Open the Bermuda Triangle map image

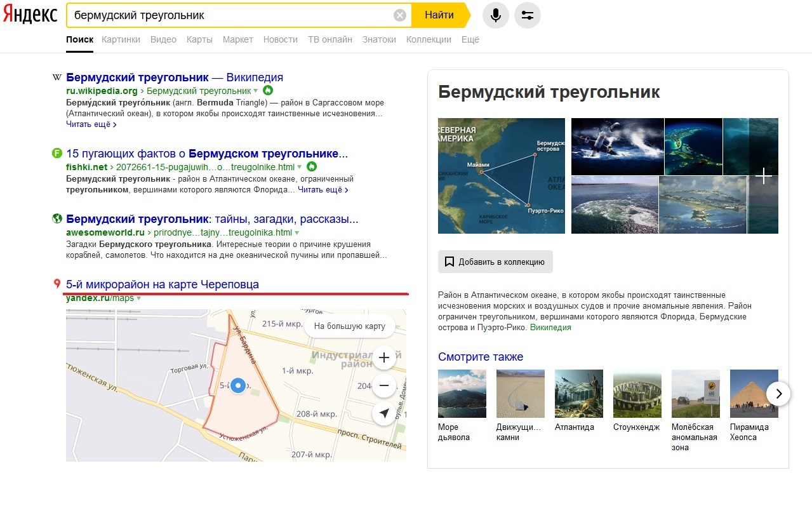[x=502, y=176]
